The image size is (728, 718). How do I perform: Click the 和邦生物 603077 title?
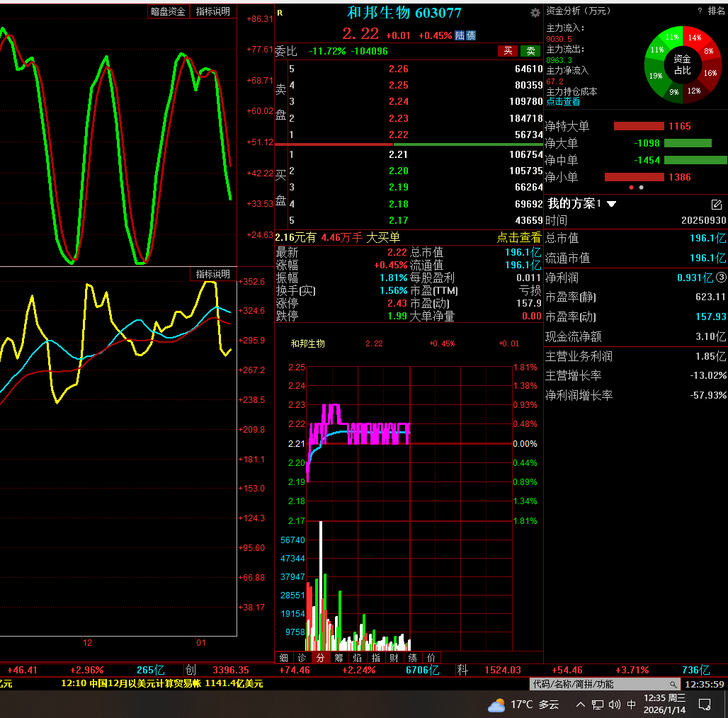404,13
